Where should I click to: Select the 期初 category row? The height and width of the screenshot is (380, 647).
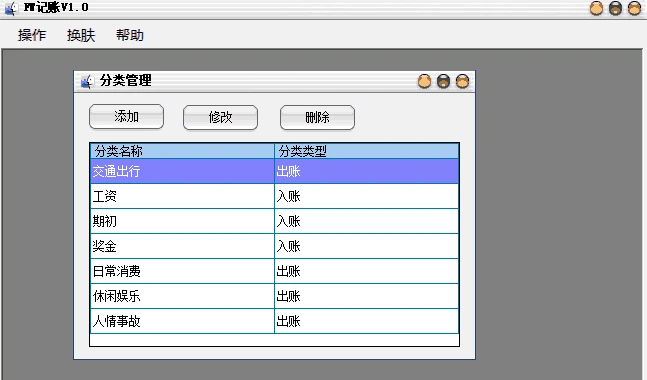click(274, 221)
